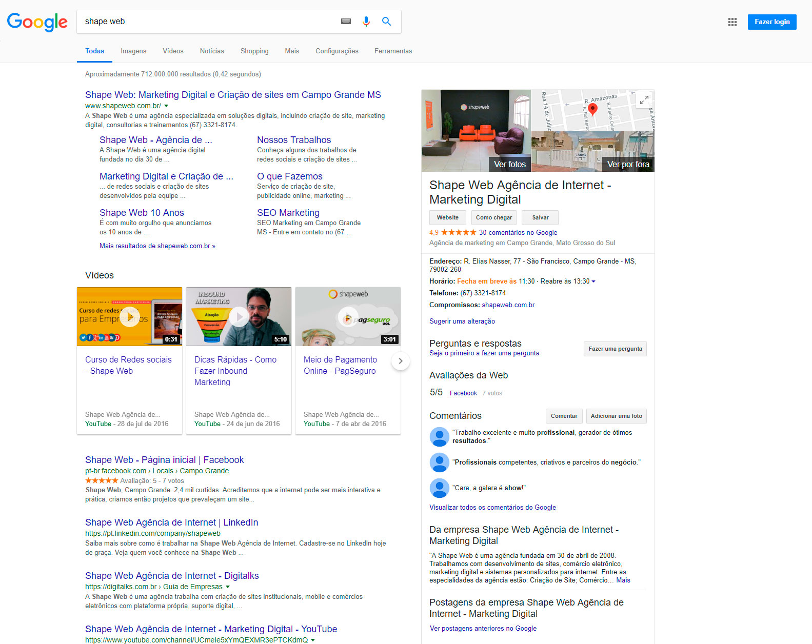Open the 'Nossos Trabalhos' sitelink
Image resolution: width=812 pixels, height=644 pixels.
(x=294, y=140)
